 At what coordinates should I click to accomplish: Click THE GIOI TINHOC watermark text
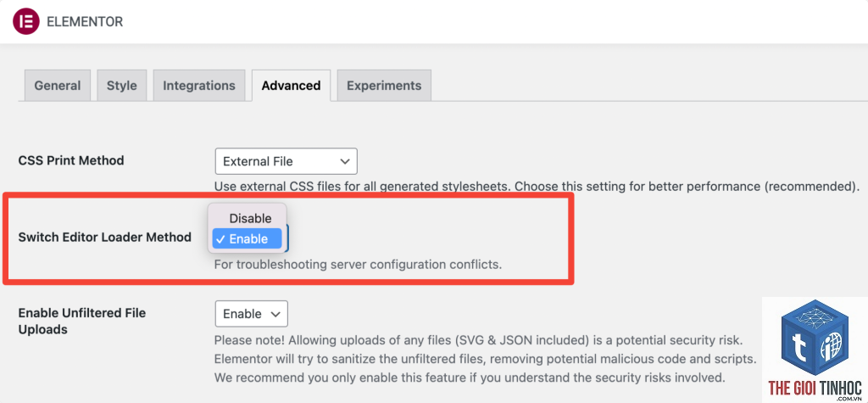[814, 387]
